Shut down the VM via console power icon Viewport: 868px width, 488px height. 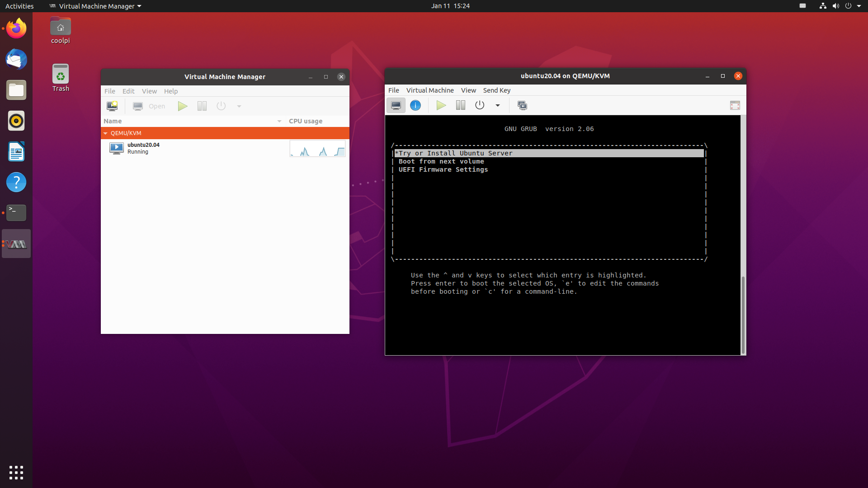click(x=480, y=105)
